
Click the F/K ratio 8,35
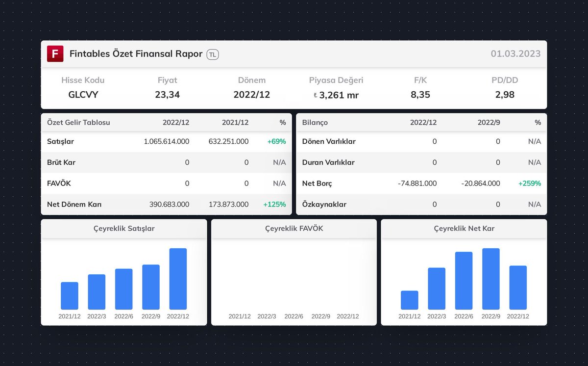(420, 95)
